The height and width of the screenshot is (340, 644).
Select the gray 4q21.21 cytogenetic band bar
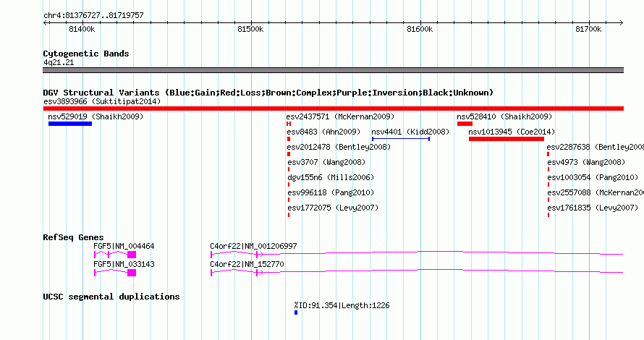click(333, 70)
